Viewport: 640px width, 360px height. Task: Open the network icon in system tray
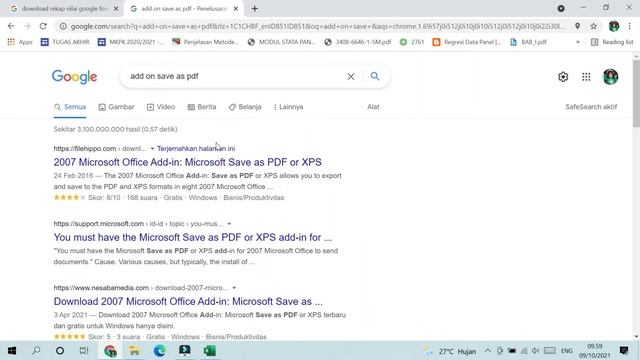click(524, 351)
